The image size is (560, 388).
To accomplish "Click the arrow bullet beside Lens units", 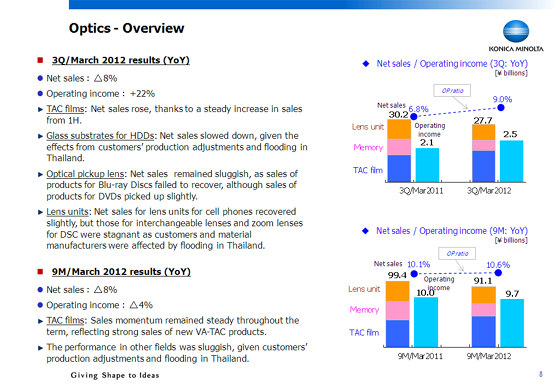I will coord(40,212).
